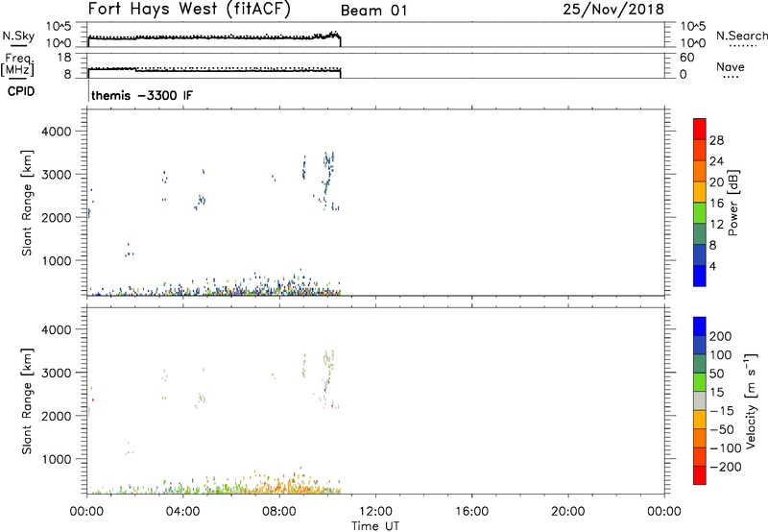Click the 'Freq. [MHz]' label

[17, 65]
